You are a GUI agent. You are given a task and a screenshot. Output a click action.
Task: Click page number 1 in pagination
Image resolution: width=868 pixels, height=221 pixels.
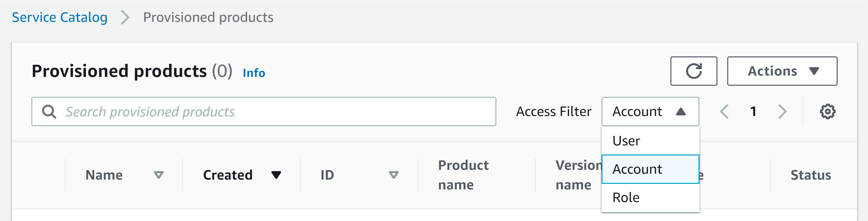tap(753, 111)
